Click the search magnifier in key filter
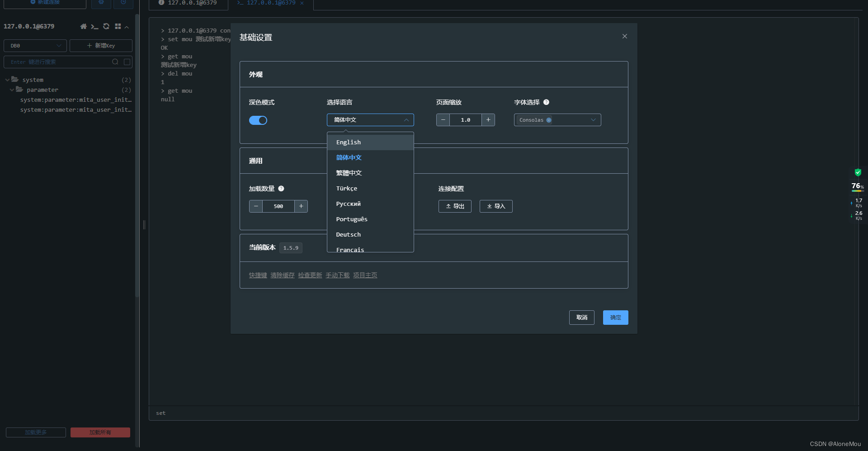The height and width of the screenshot is (451, 868). 115,62
